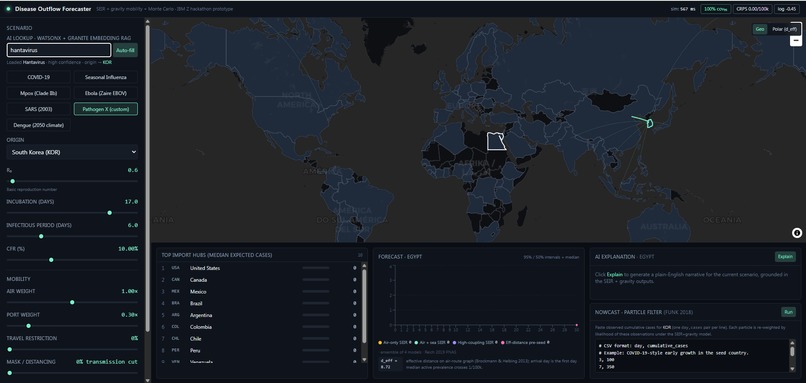806x383 pixels.
Task: Select the Seasonal Influenza preset
Action: (105, 77)
